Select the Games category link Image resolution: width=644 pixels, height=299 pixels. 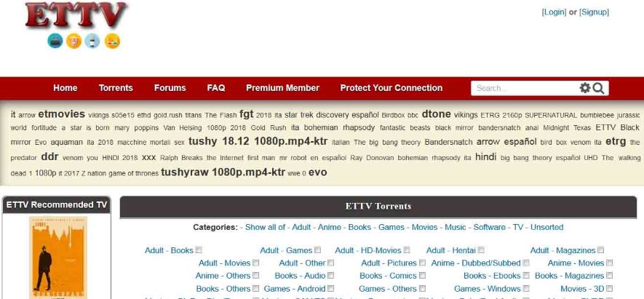[x=391, y=227]
